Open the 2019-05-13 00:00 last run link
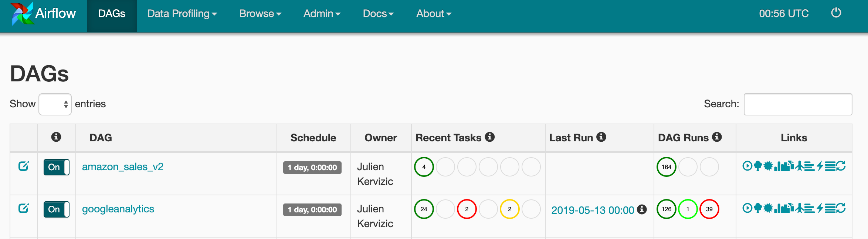This screenshot has width=868, height=239. click(x=593, y=210)
